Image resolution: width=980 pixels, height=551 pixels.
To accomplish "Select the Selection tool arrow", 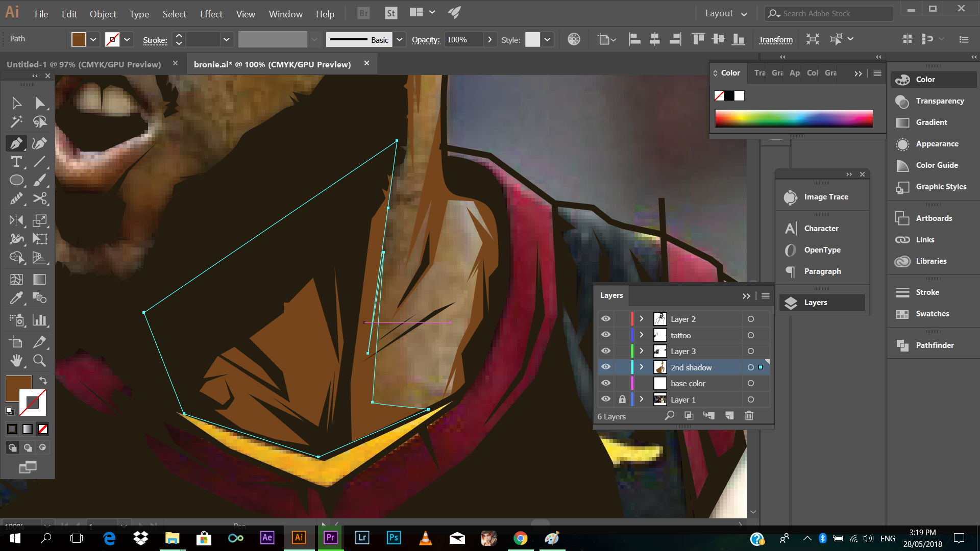I will [16, 104].
